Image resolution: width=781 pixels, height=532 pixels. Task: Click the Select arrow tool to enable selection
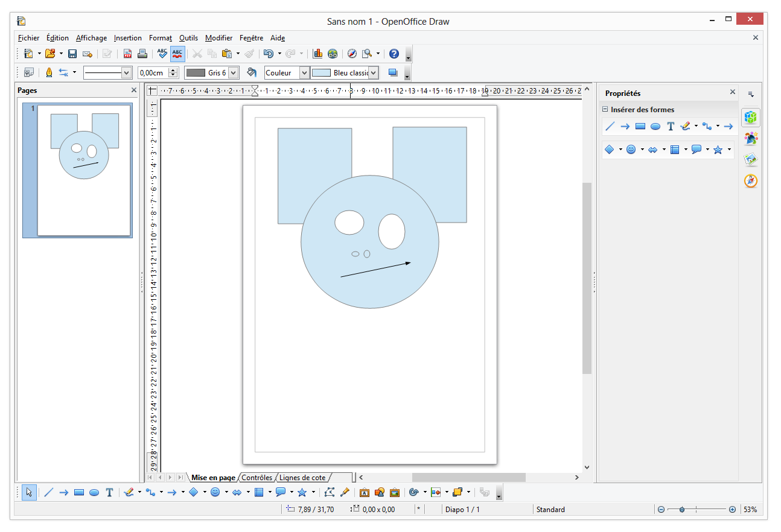coord(28,492)
